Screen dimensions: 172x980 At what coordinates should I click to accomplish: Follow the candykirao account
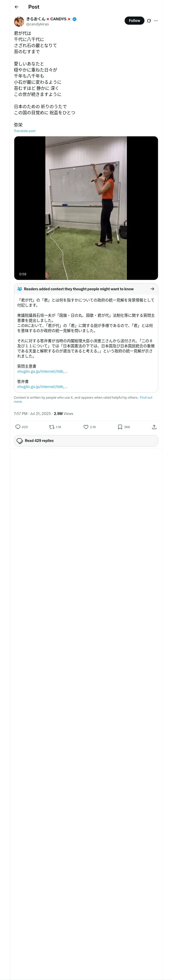(x=134, y=21)
